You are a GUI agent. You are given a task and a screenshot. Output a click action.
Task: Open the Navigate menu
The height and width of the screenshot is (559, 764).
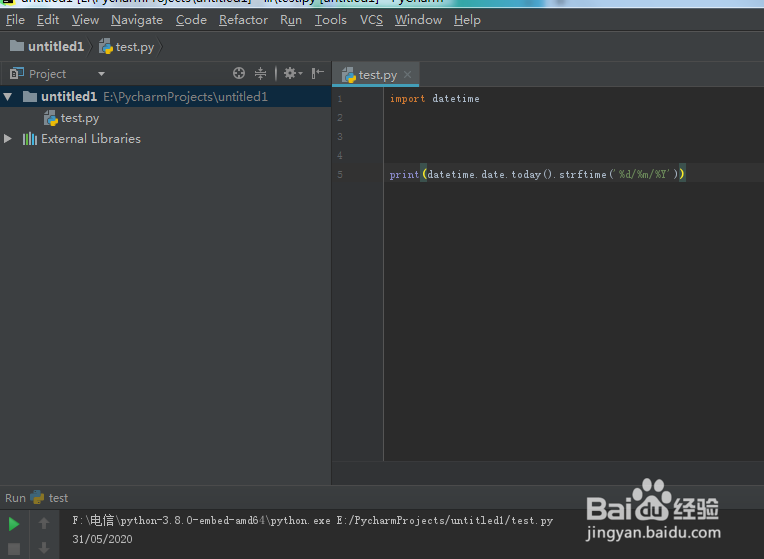click(137, 20)
